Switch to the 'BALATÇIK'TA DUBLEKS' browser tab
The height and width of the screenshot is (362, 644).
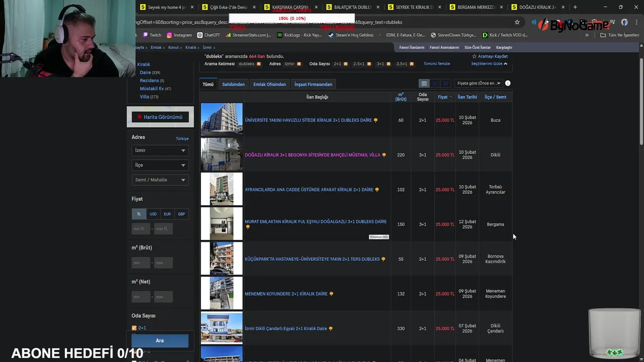pyautogui.click(x=352, y=7)
